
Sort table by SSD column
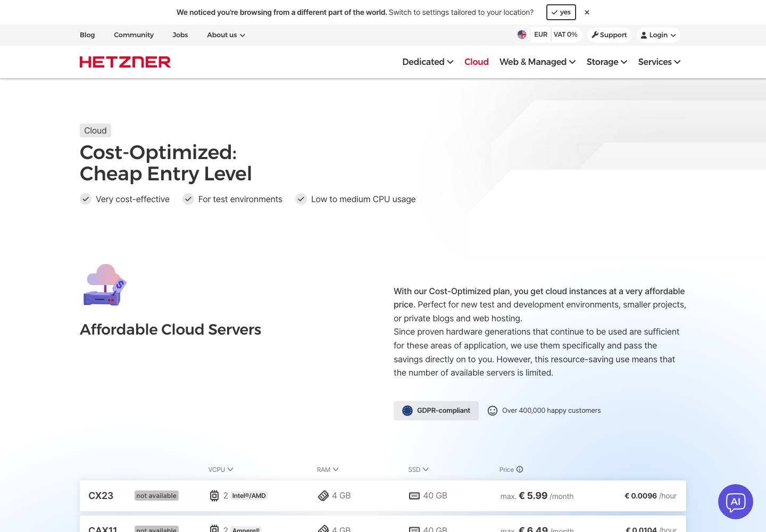(418, 470)
